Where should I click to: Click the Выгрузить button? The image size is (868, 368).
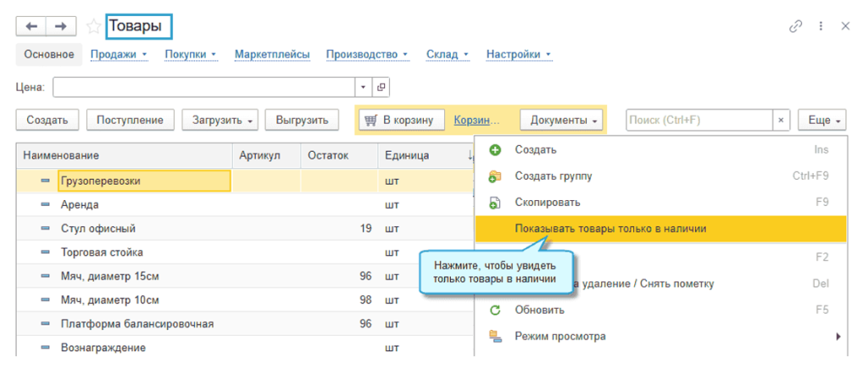coord(303,120)
